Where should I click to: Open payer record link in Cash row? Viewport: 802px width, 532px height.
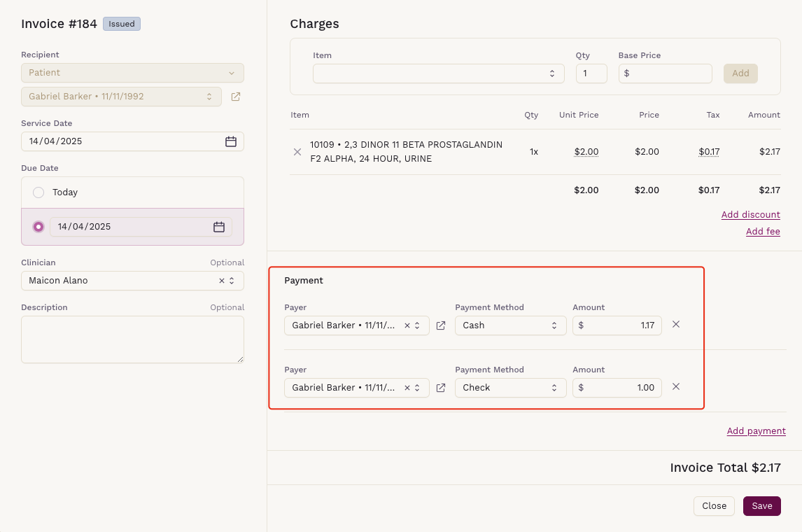pos(441,326)
